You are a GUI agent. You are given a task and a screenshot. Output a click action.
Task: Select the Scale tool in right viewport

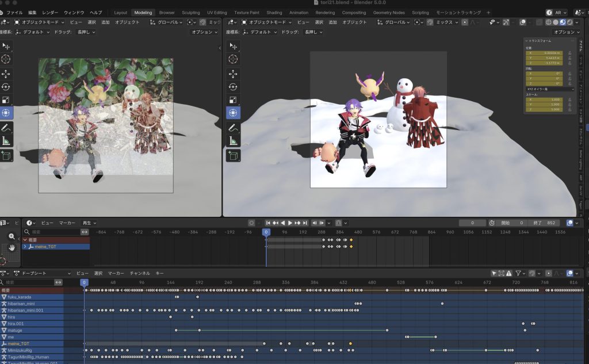[x=233, y=100]
